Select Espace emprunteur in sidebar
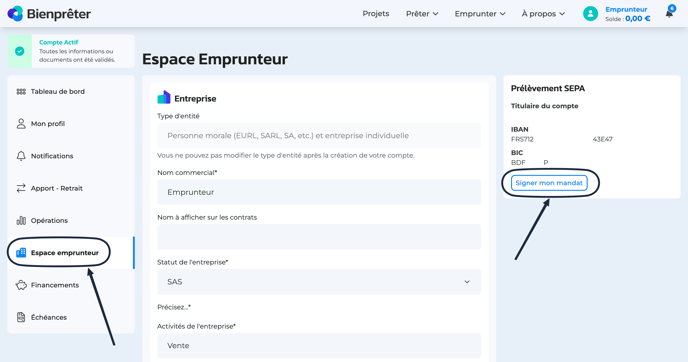 (71, 252)
